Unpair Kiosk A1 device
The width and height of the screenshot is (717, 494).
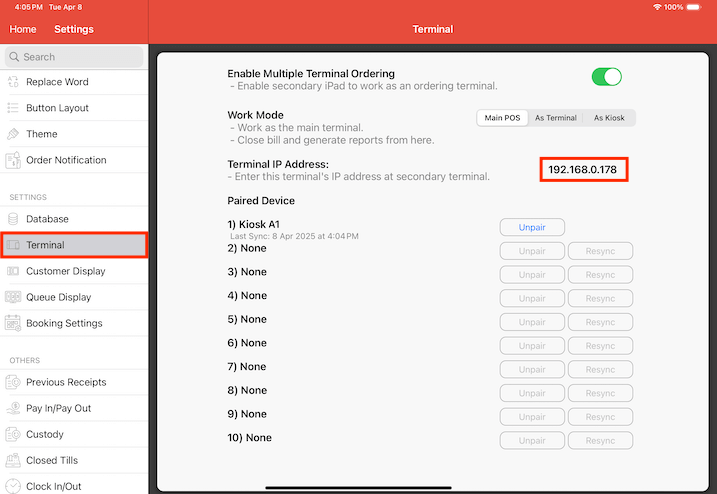532,227
